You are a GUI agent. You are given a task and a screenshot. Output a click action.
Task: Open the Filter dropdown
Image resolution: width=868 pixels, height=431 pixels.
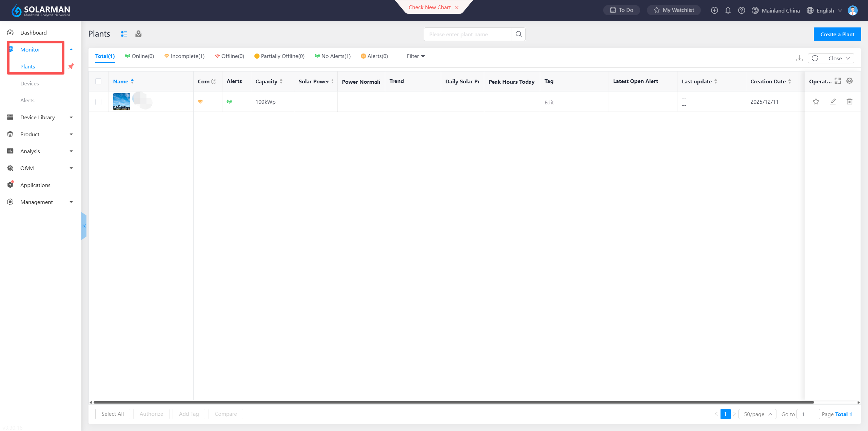pos(416,56)
